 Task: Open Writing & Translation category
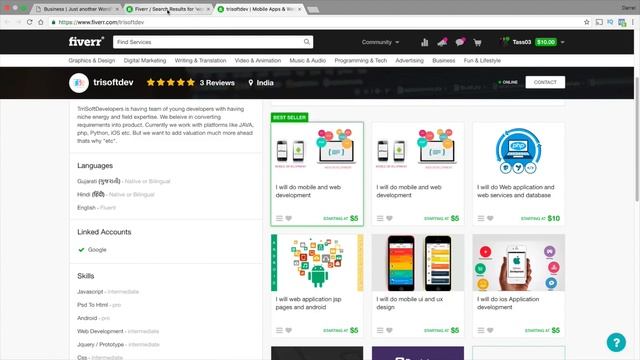click(x=200, y=60)
